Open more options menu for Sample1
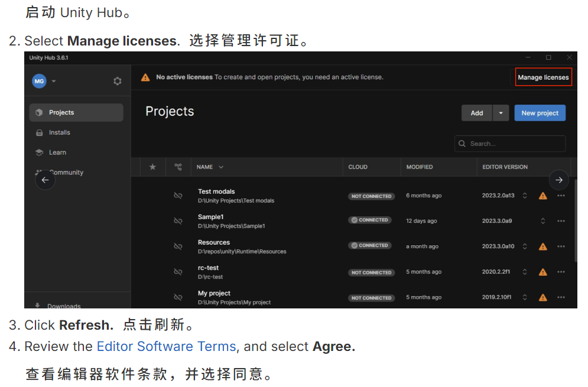Viewport: 588px width, 387px height. click(x=561, y=221)
